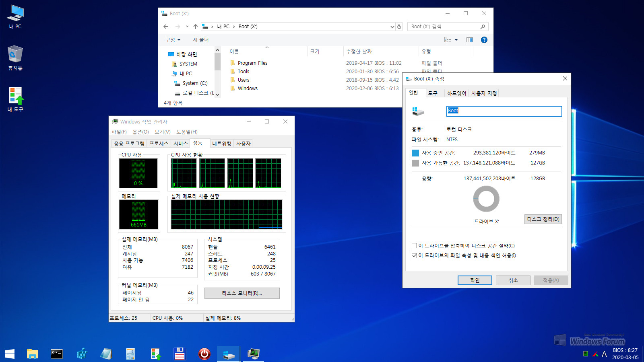Click 취소 button in properties dialog
The image size is (644, 362).
[x=513, y=280]
